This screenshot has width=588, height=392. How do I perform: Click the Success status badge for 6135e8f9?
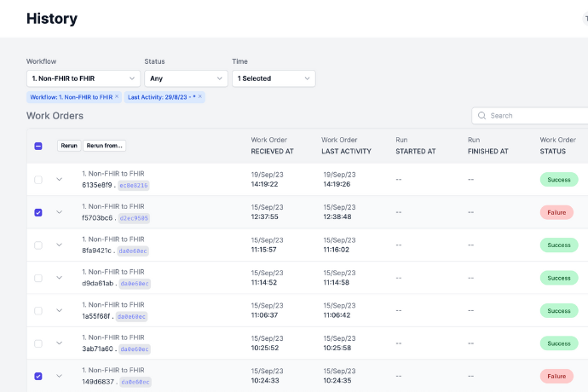tap(558, 180)
